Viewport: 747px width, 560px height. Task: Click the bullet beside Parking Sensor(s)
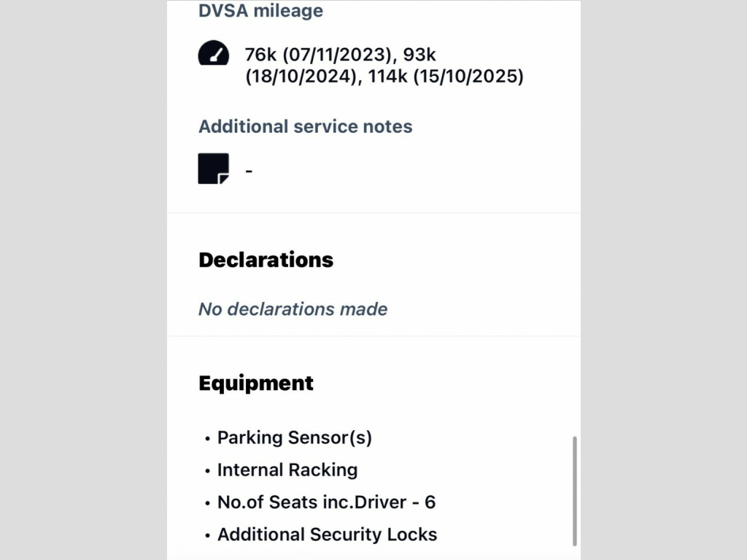tap(207, 438)
